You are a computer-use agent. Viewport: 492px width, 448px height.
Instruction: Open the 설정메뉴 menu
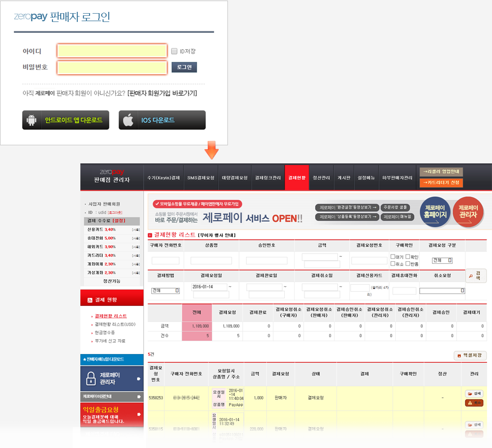pos(366,178)
